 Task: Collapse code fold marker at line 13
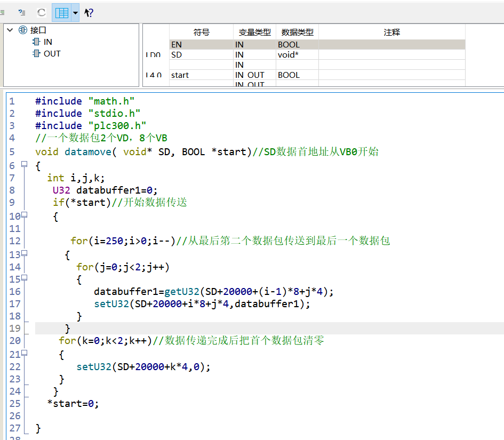point(24,253)
